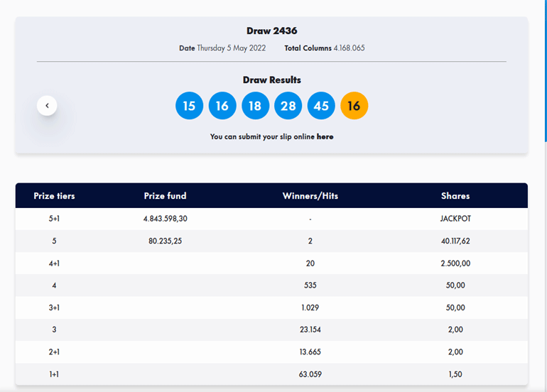Open the 'here' online slip link
547x392 pixels.
point(325,136)
